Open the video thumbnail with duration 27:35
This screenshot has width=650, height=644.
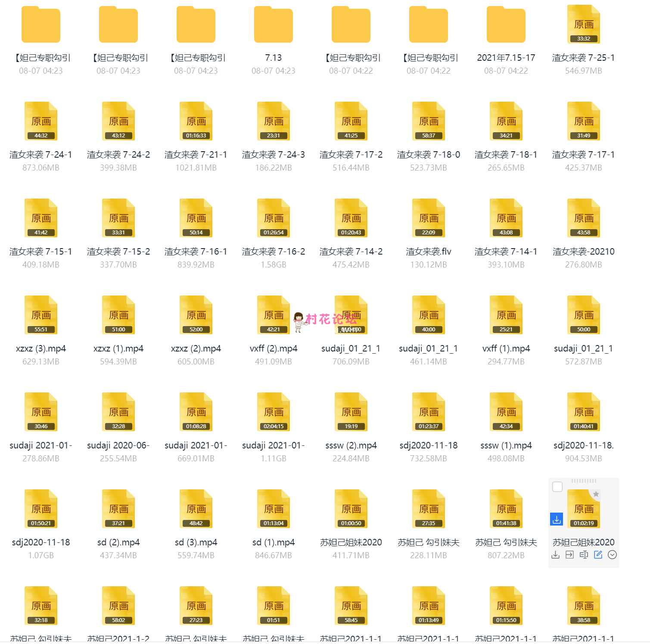coord(429,509)
